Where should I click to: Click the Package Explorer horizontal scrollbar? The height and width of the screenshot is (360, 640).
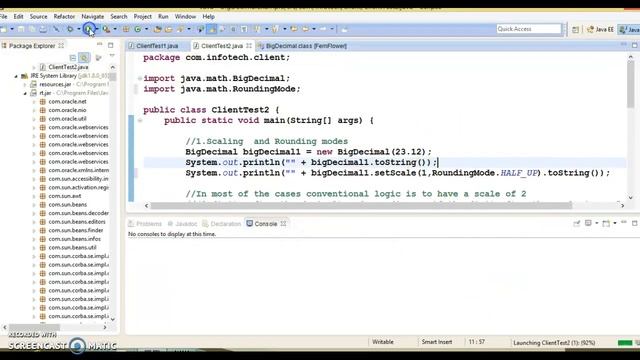(x=34, y=327)
